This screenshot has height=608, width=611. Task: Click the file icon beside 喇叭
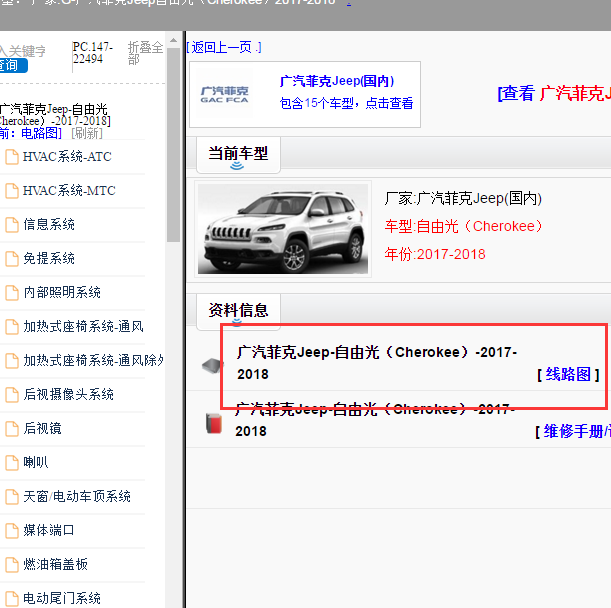click(x=12, y=463)
